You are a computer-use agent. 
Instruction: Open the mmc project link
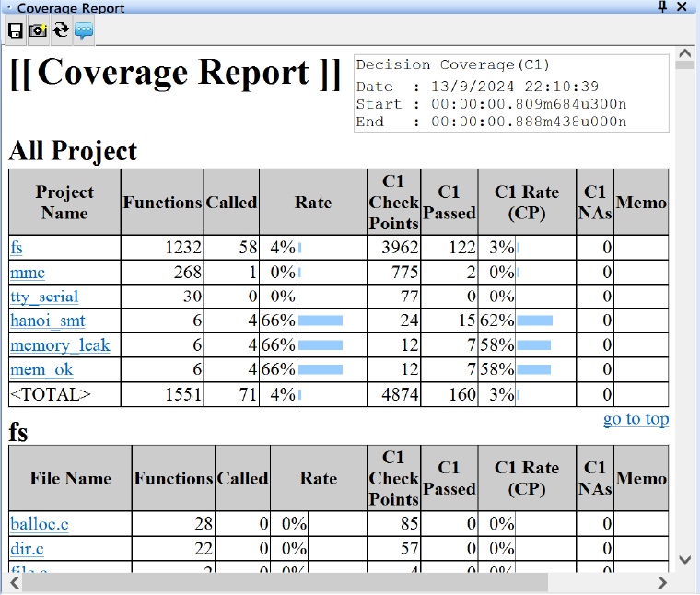pos(28,272)
